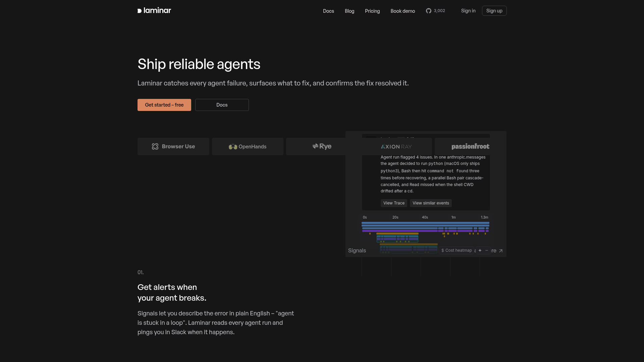Open the Book demo link
Screen dimensions: 644x362
click(x=402, y=11)
